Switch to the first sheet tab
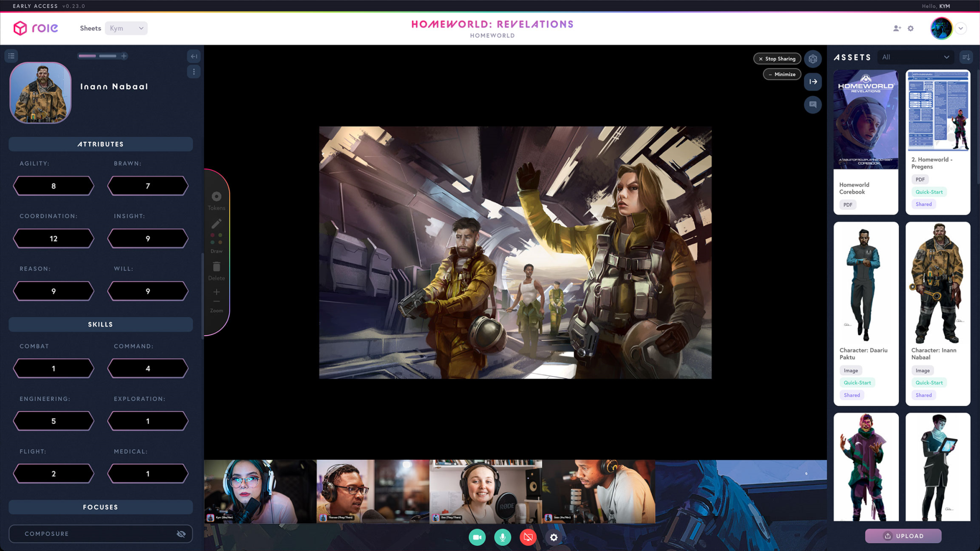The image size is (980, 551). click(x=87, y=56)
